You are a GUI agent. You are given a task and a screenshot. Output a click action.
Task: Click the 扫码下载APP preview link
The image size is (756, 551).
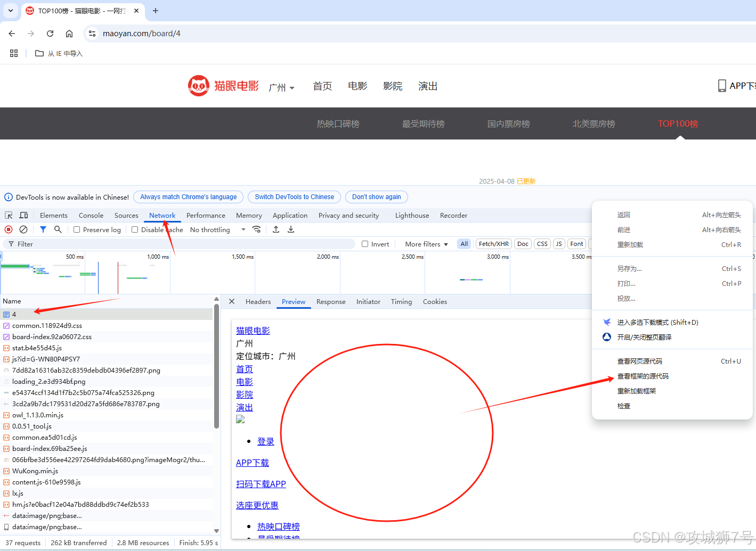pos(261,484)
